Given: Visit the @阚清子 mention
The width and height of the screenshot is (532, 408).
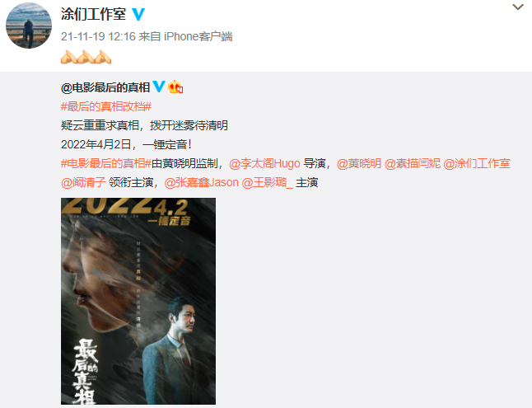Looking at the screenshot, I should point(83,183).
